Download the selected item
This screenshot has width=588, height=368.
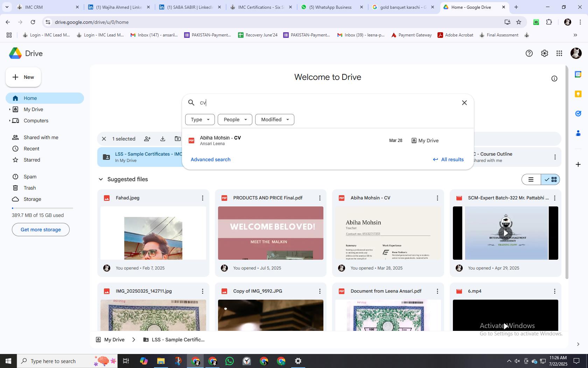point(163,139)
